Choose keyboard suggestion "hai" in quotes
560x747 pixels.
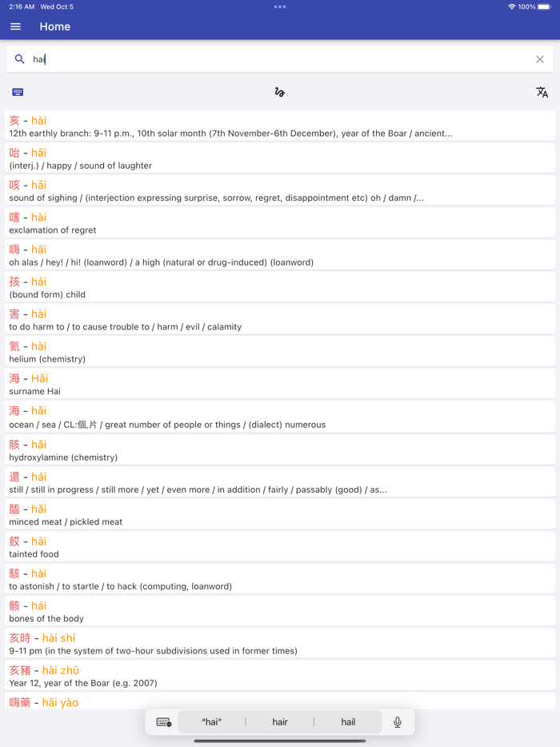pos(212,721)
